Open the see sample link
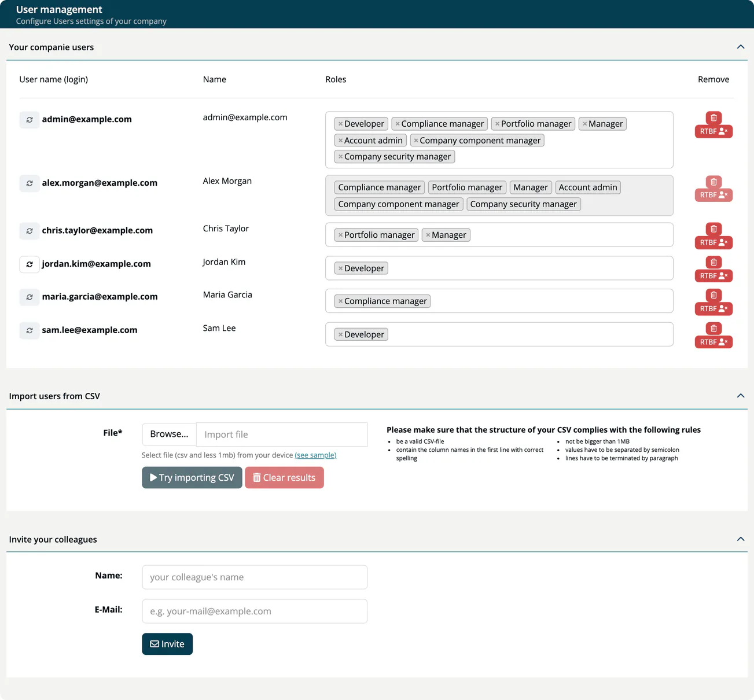754x700 pixels. (315, 455)
